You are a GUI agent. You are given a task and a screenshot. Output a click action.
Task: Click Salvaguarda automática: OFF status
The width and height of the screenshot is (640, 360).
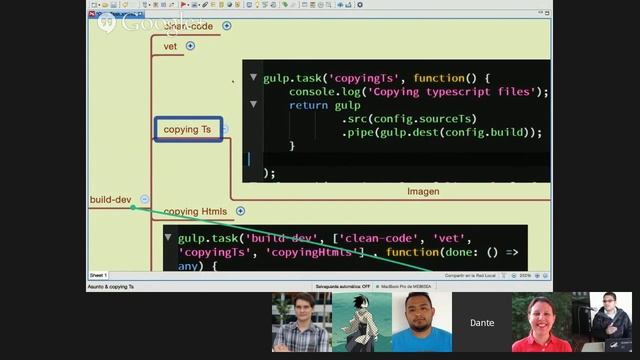pyautogui.click(x=343, y=287)
